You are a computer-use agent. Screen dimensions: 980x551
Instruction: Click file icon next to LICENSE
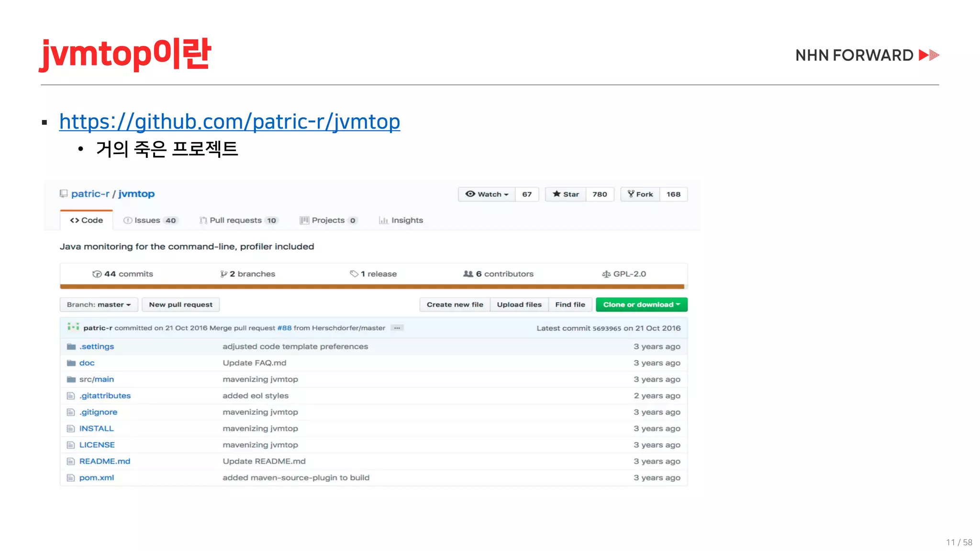[71, 445]
